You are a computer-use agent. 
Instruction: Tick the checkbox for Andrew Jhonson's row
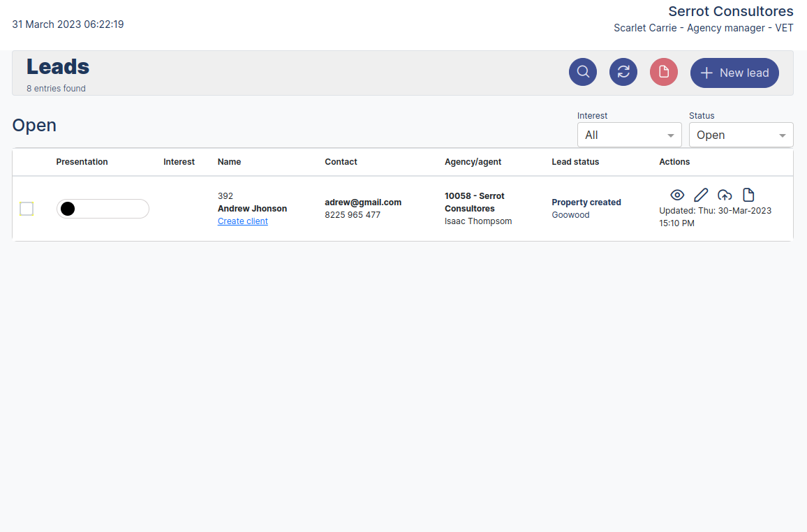27,208
